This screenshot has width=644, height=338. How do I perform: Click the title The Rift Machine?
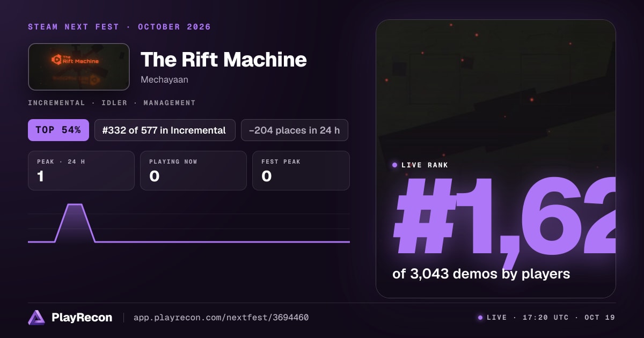pyautogui.click(x=224, y=60)
